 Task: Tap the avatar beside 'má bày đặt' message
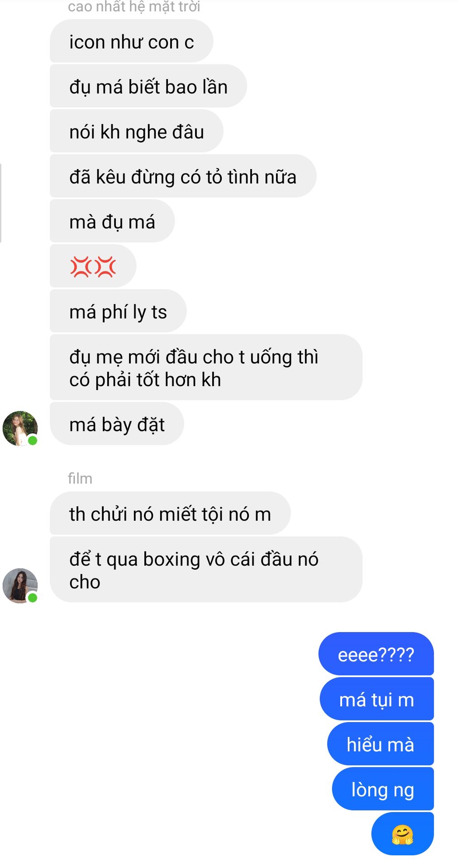tap(20, 428)
